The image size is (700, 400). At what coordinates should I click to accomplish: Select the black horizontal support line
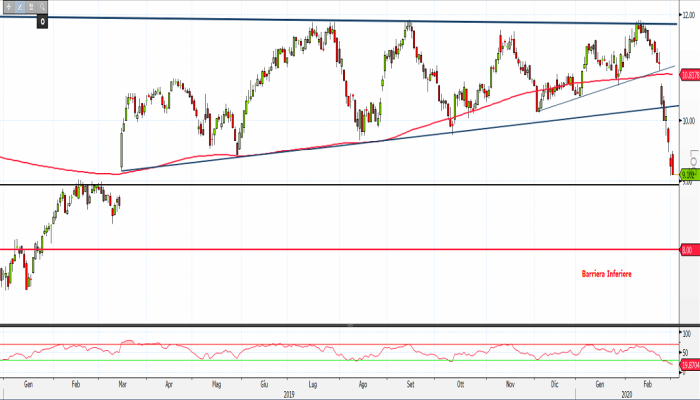(300, 185)
